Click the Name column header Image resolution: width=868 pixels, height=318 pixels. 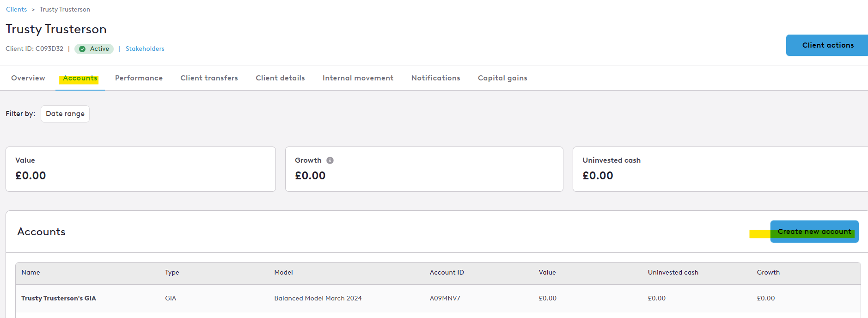coord(31,273)
